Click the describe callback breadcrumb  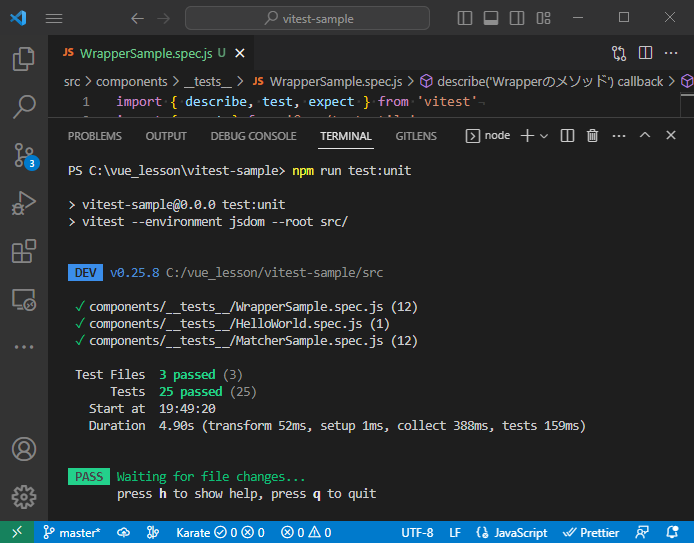(541, 82)
